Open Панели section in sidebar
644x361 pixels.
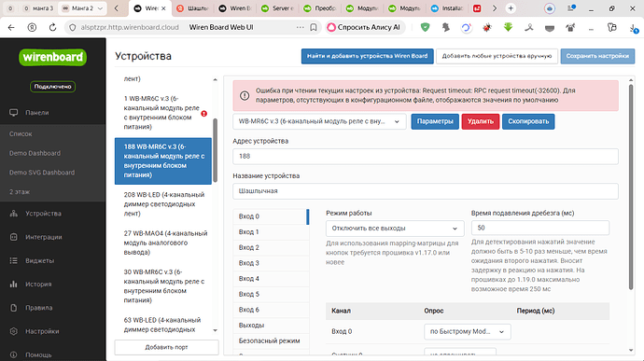pos(36,113)
